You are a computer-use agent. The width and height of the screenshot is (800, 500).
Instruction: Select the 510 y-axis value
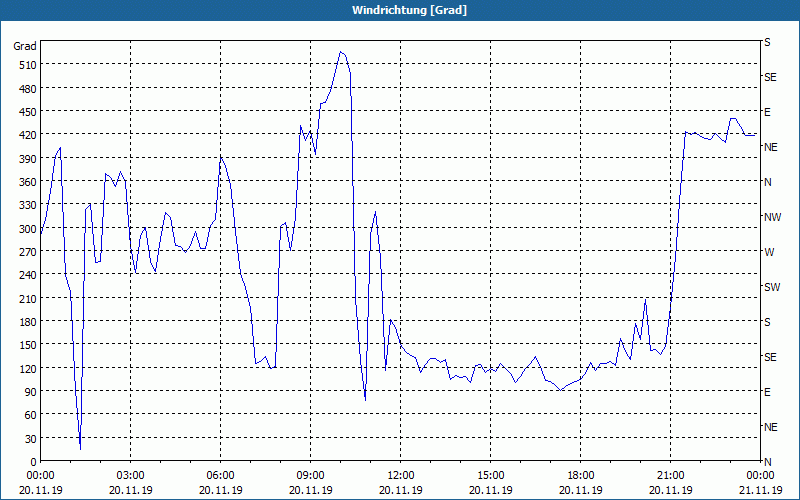28,65
